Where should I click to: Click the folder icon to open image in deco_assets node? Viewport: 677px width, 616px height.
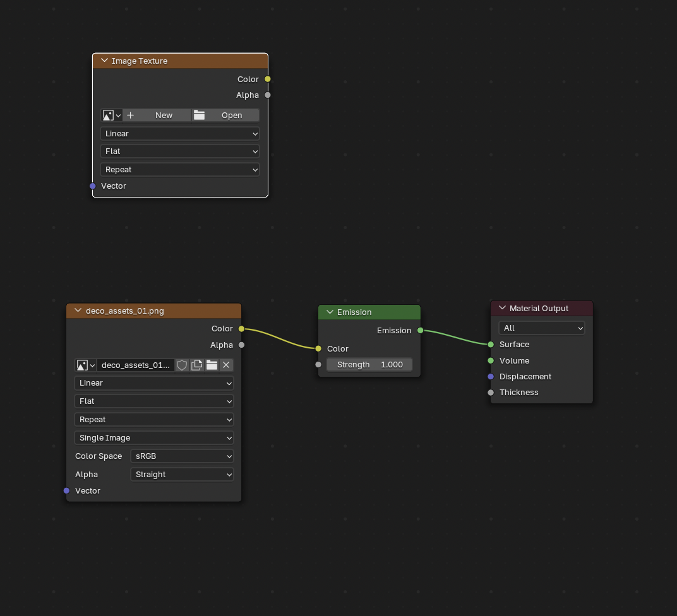pos(212,365)
